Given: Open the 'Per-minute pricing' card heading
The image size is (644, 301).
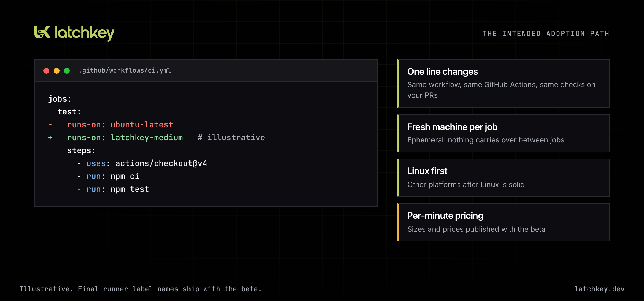Looking at the screenshot, I should click(445, 216).
